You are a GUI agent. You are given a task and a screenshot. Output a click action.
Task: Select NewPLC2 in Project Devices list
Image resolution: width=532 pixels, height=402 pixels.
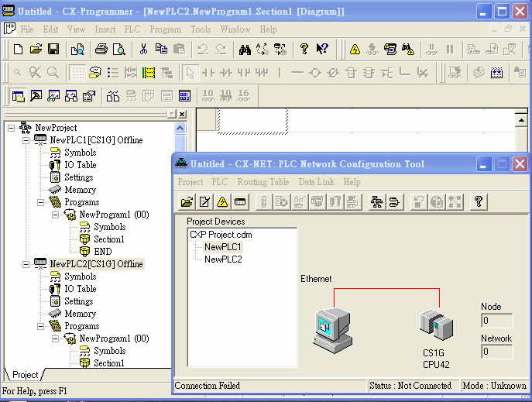pos(223,259)
